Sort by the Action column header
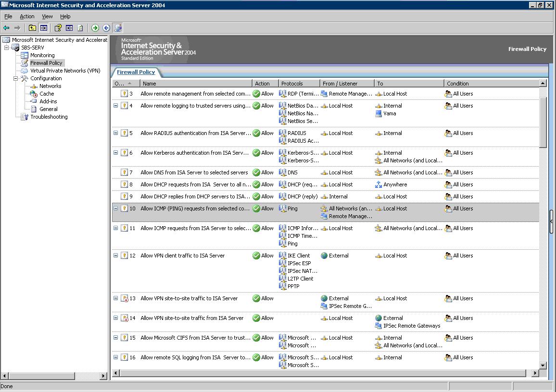This screenshot has height=392, width=556. tap(265, 84)
